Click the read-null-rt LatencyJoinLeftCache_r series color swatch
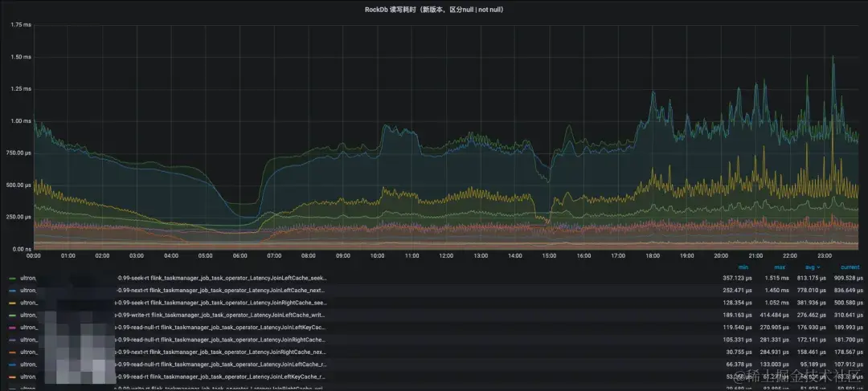Screen dimensions: 868x391 (12, 365)
